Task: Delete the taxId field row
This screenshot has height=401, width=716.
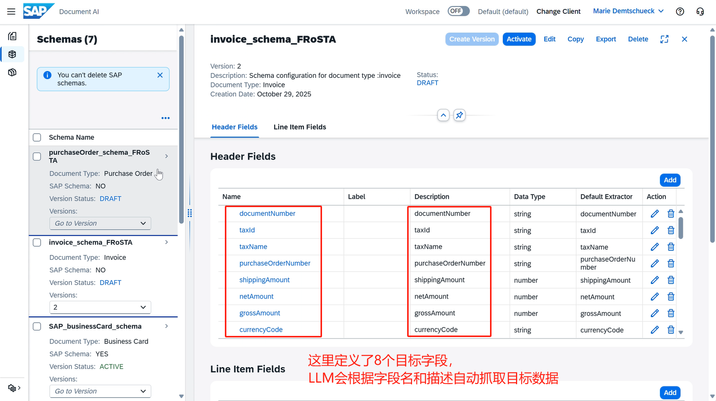Action: pos(671,230)
